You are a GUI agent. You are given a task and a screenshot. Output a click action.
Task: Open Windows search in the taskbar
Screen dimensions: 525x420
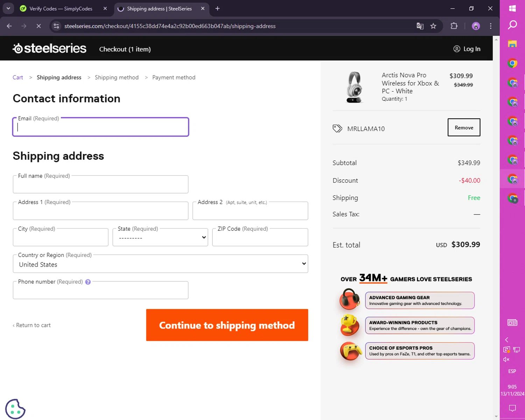[512, 25]
